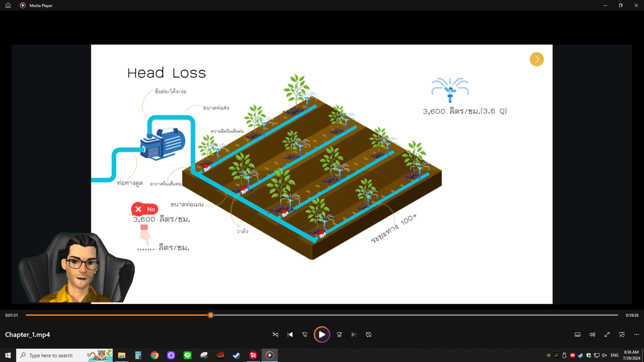Toggle repeat mode
This screenshot has height=362, width=644.
coord(369,335)
